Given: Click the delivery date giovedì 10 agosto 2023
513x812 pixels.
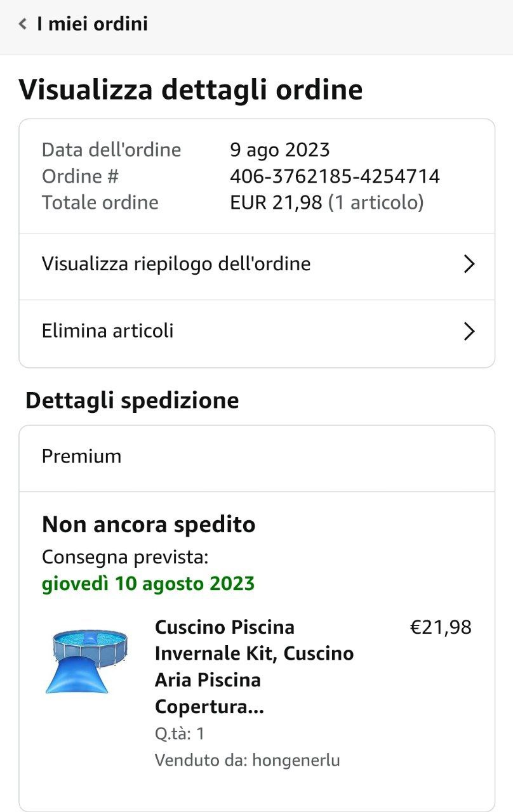Looking at the screenshot, I should (148, 584).
